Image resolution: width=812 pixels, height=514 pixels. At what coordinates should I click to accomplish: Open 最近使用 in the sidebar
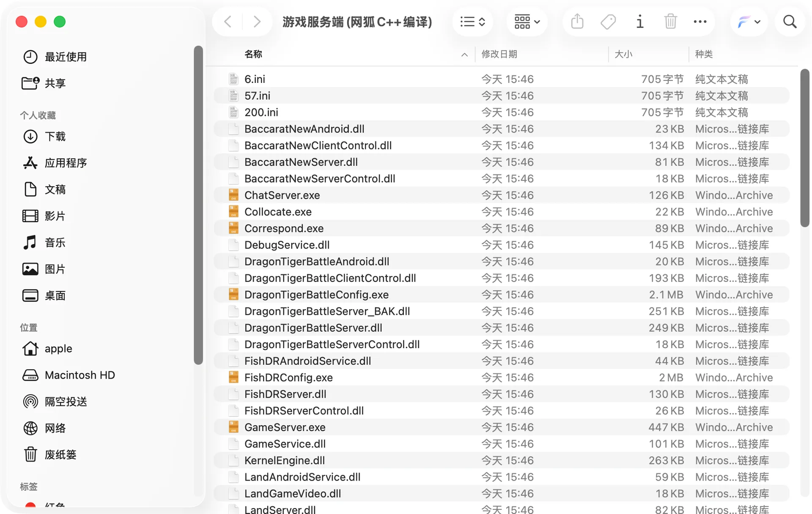(55, 57)
